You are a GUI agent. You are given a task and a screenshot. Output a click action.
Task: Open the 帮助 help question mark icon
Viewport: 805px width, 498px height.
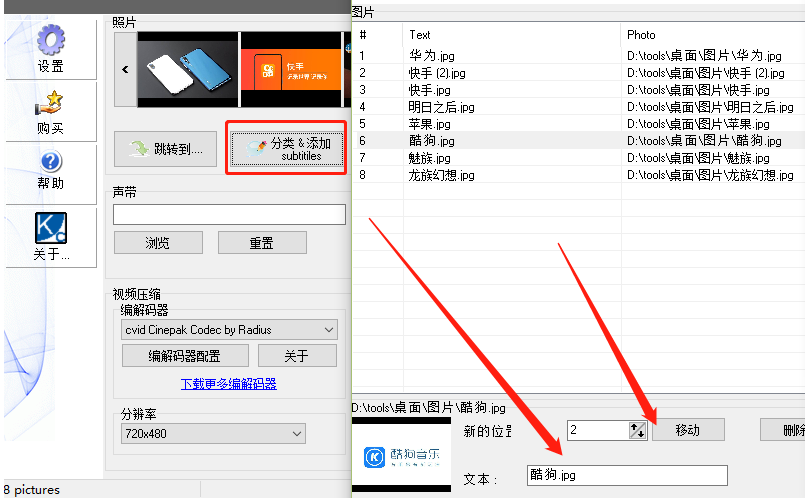click(51, 161)
